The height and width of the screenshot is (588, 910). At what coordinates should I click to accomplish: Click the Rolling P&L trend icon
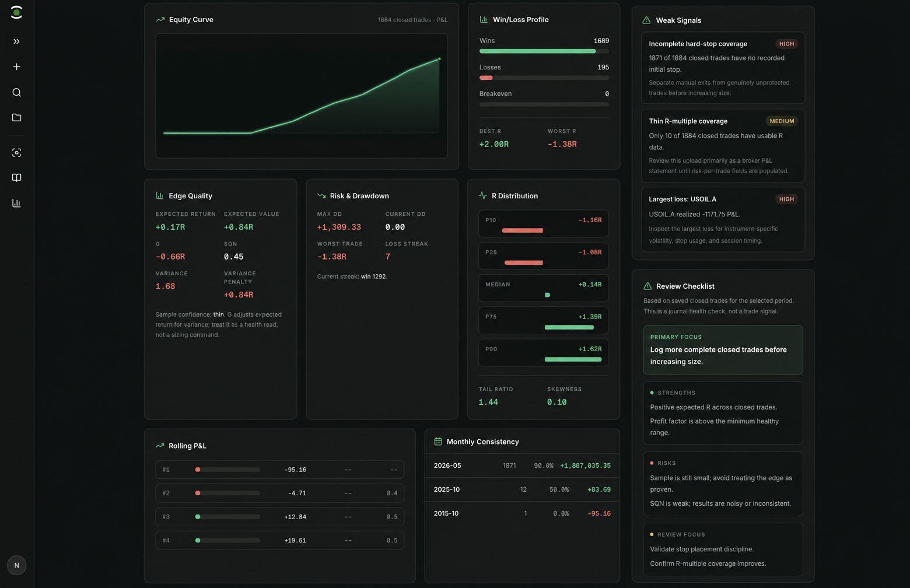pos(160,446)
